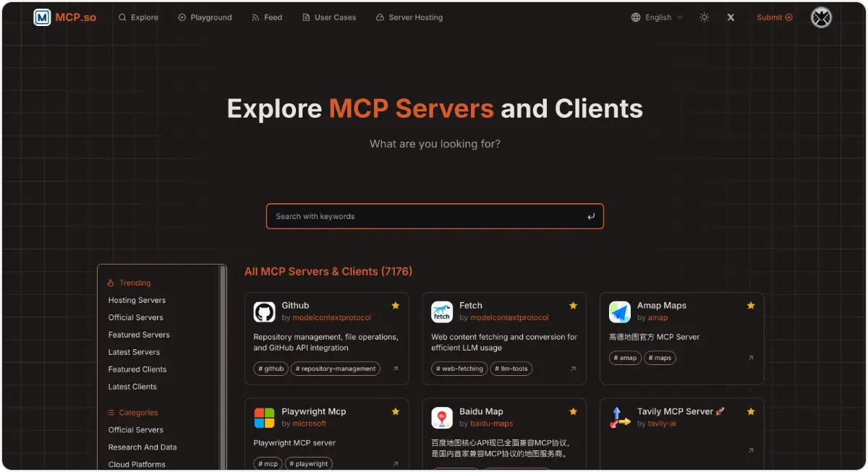Click the MCP.so logo icon

coord(42,17)
